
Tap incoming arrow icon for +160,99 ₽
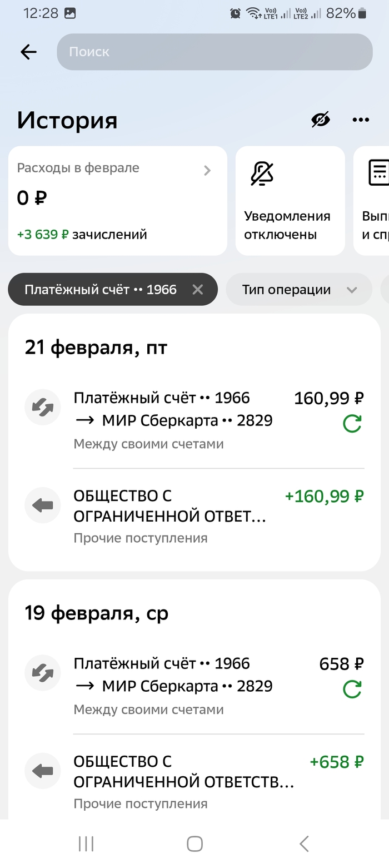pyautogui.click(x=43, y=505)
